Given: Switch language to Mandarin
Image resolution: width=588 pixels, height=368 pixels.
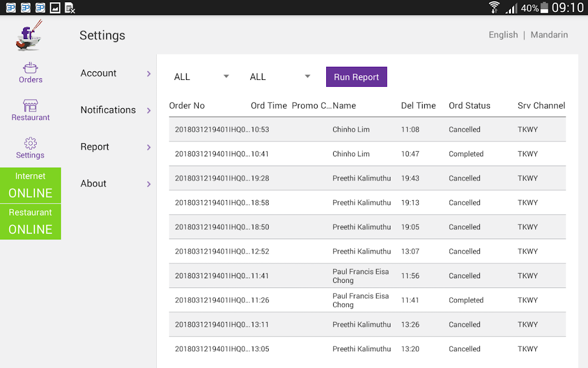Looking at the screenshot, I should [x=549, y=34].
